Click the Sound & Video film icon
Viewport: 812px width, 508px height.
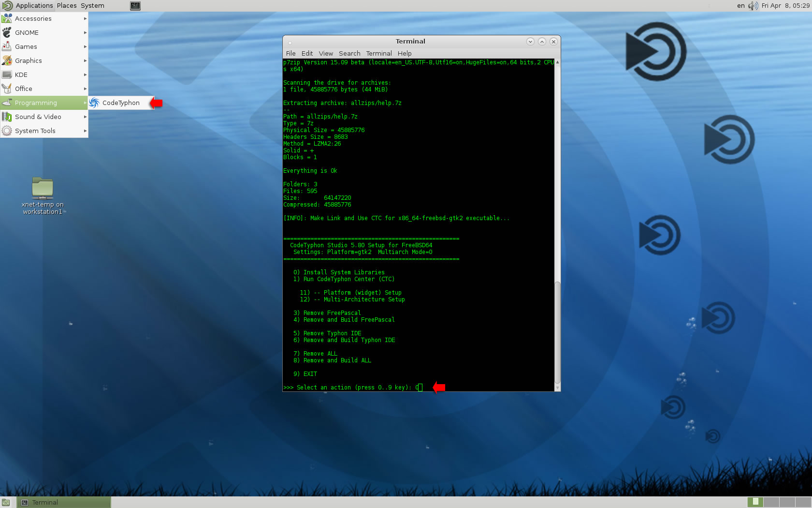point(7,117)
